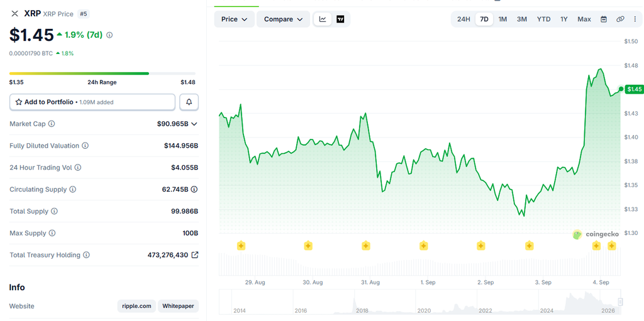Screen dimensions: 644x321
Task: Open treasury holdings external link icon
Action: pyautogui.click(x=195, y=255)
